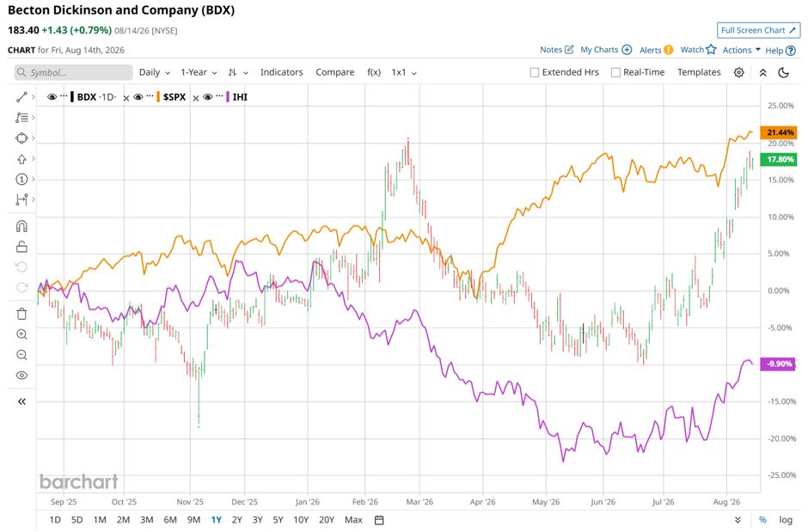Remove the $SPX comparison symbol
The height and width of the screenshot is (532, 808).
126,98
